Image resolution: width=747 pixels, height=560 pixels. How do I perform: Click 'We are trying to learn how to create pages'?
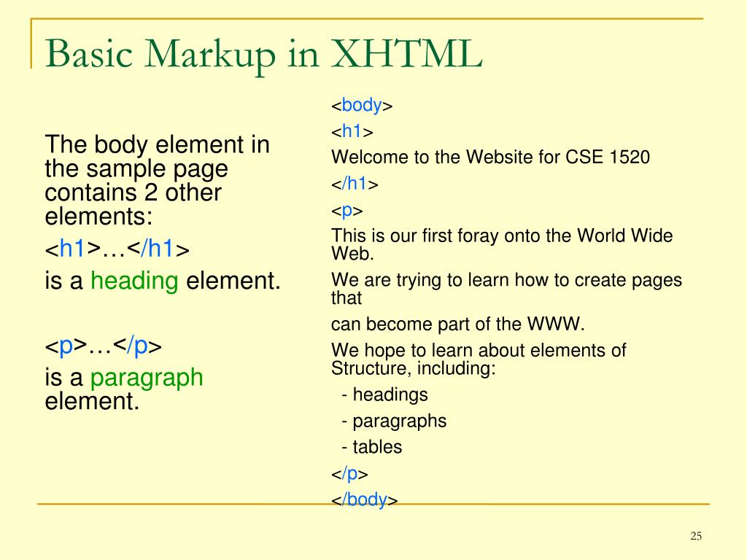506,280
